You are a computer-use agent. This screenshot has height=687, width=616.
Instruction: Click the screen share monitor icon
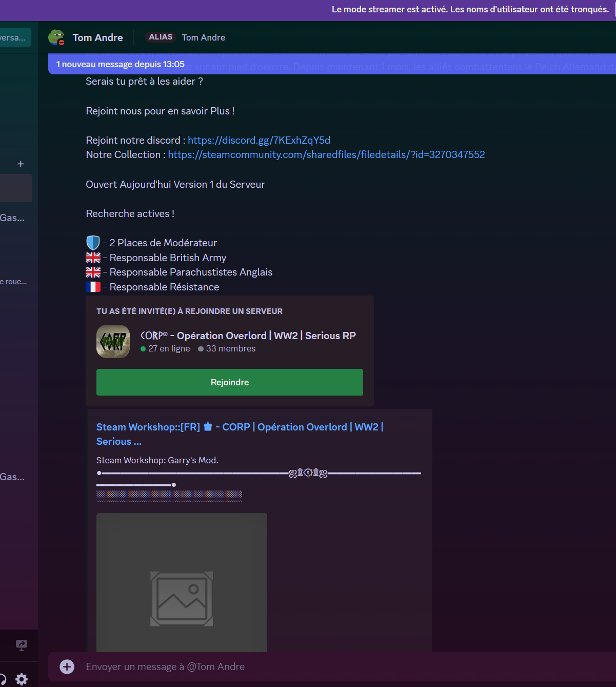[22, 645]
